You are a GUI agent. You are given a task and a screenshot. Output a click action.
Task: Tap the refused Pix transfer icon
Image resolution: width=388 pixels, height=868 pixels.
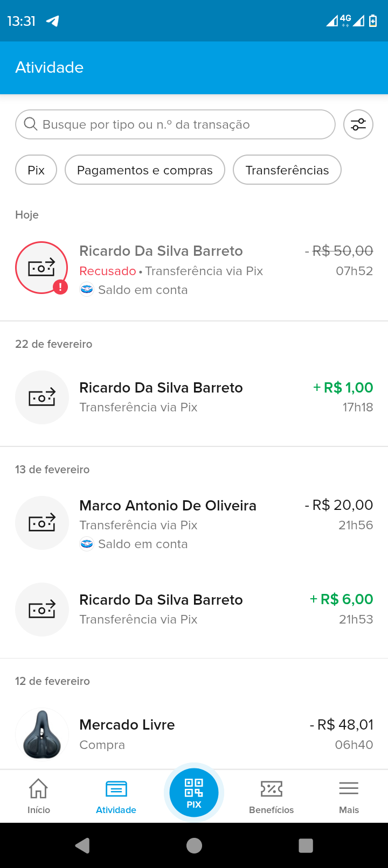click(41, 268)
